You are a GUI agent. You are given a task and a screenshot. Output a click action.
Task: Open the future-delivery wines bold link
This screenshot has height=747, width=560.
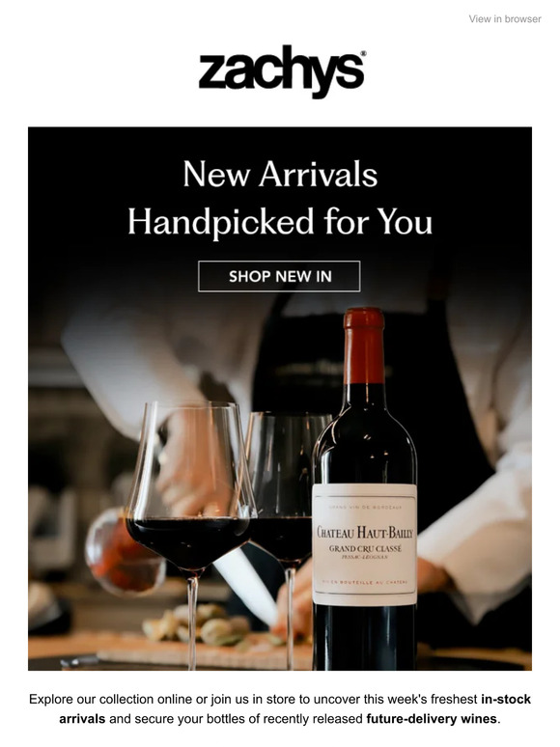pyautogui.click(x=432, y=718)
